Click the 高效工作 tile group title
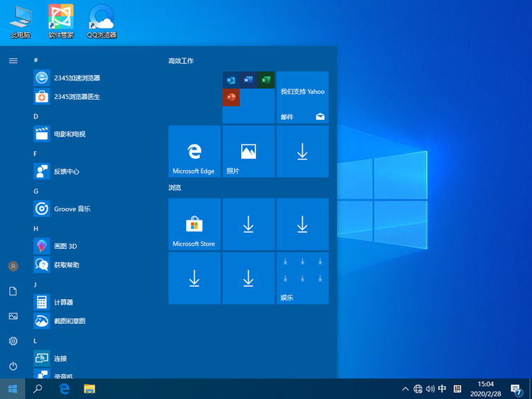Screen dimensions: 532x399 point(180,61)
